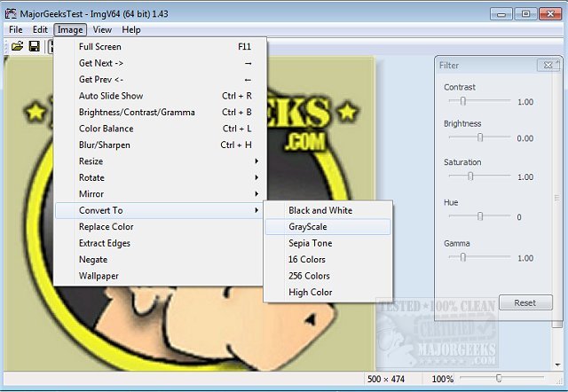Image resolution: width=568 pixels, height=392 pixels.
Task: Click the Image menu
Action: pyautogui.click(x=70, y=29)
